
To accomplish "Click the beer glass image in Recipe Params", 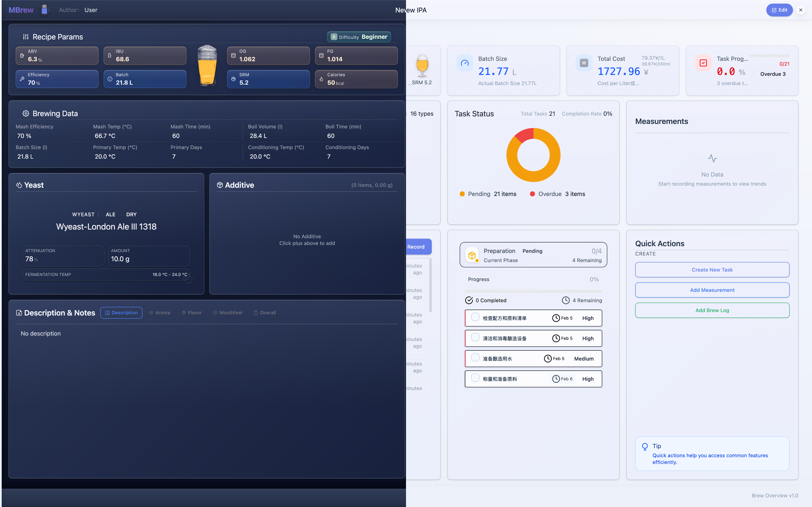I will click(207, 66).
